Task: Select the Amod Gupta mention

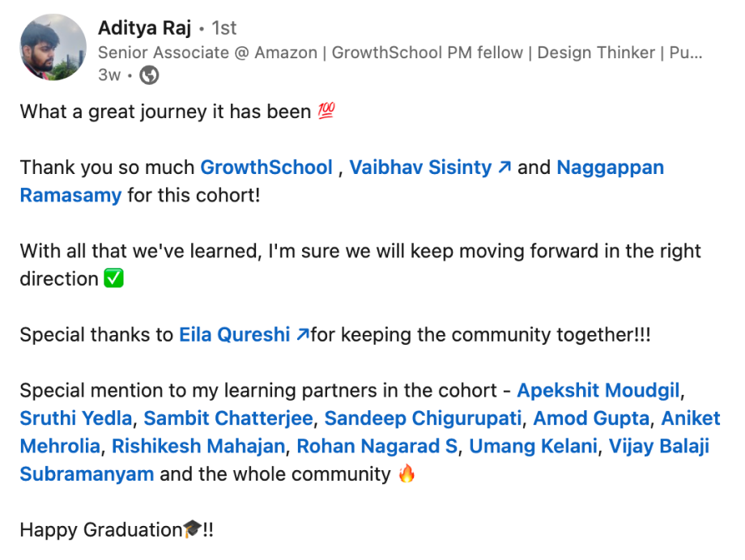Action: click(591, 418)
